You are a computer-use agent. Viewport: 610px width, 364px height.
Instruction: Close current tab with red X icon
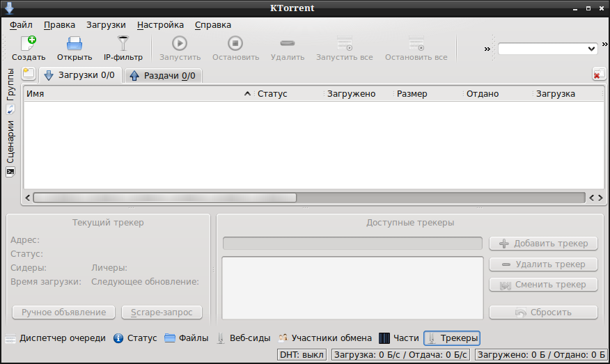pyautogui.click(x=599, y=74)
